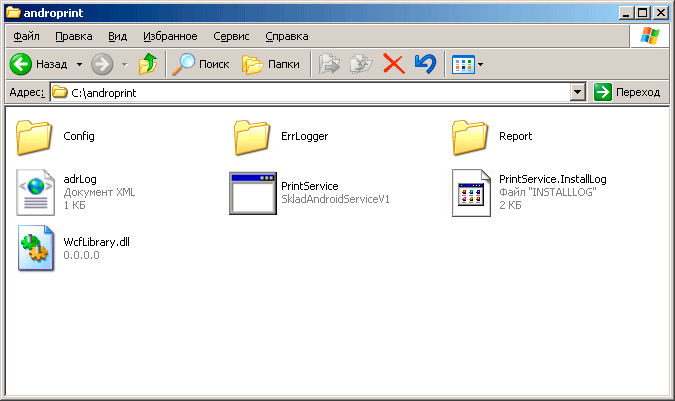Expand the address bar dropdown arrow
Viewport: 675px width, 401px height.
[x=577, y=92]
